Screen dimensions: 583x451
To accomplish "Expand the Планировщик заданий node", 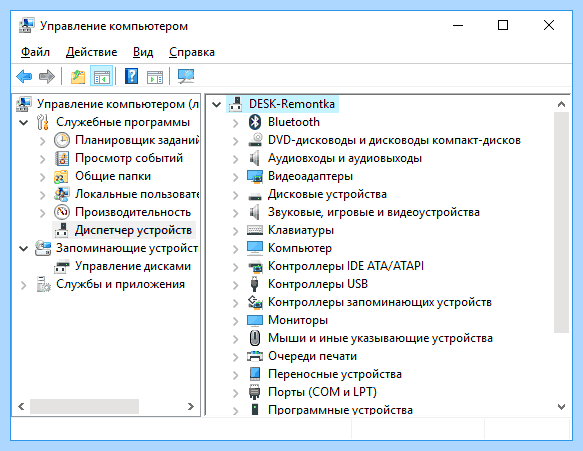I will click(42, 141).
